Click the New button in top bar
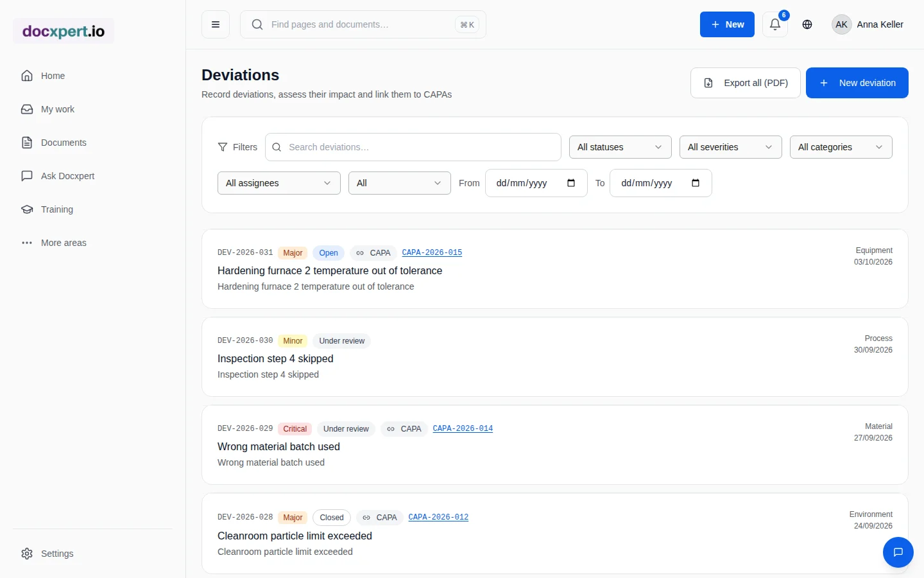 tap(727, 24)
